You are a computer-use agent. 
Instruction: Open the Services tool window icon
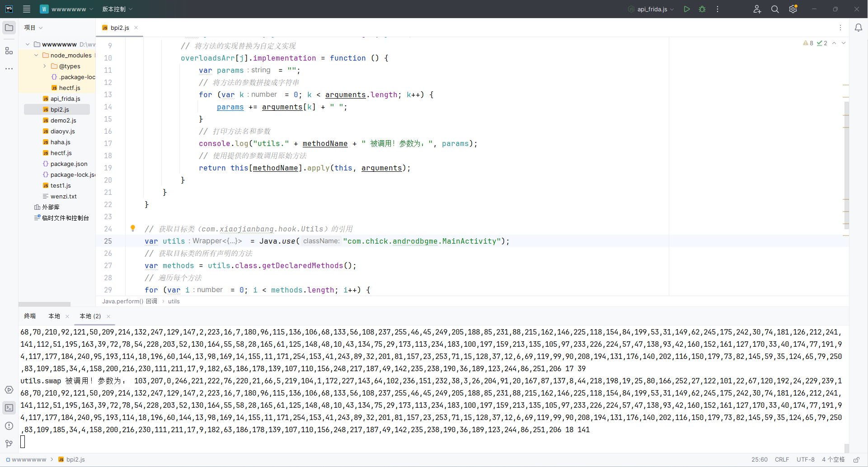pyautogui.click(x=9, y=390)
